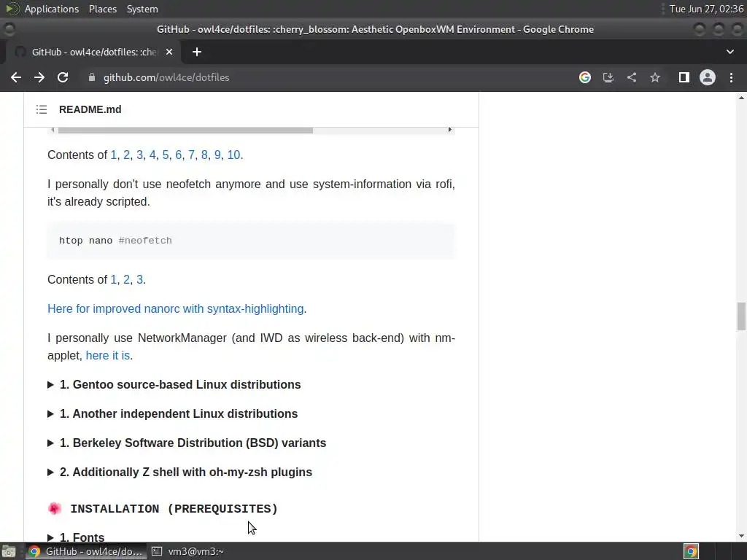Open link 4 in first Contents list
747x560 pixels.
(152, 155)
